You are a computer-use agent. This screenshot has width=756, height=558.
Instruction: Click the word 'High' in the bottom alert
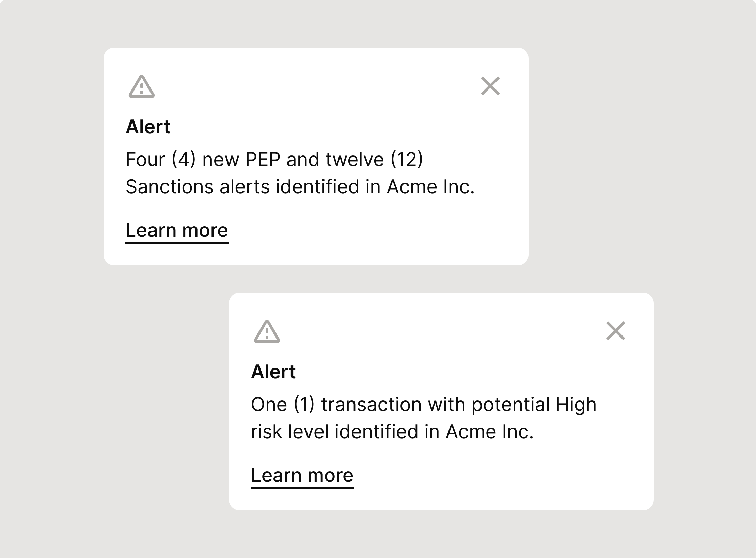576,406
